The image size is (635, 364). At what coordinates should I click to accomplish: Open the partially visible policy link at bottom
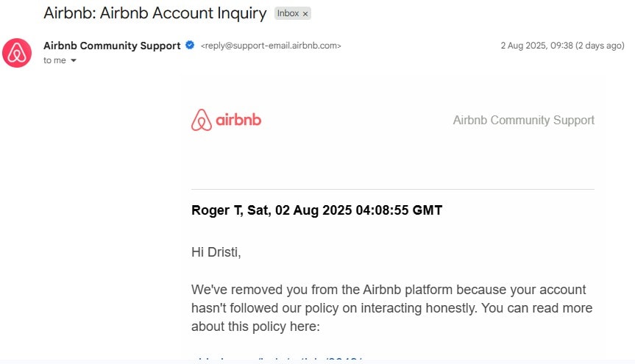pyautogui.click(x=277, y=359)
